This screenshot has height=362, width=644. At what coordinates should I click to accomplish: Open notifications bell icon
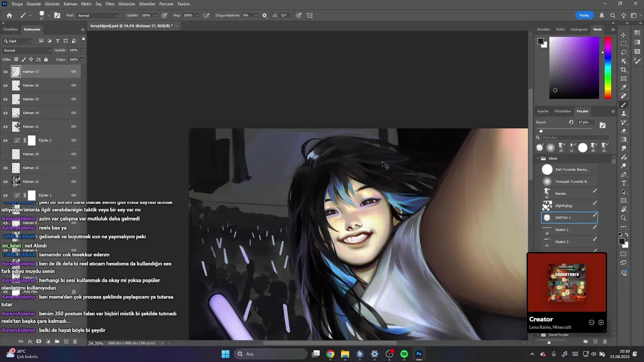[602, 16]
